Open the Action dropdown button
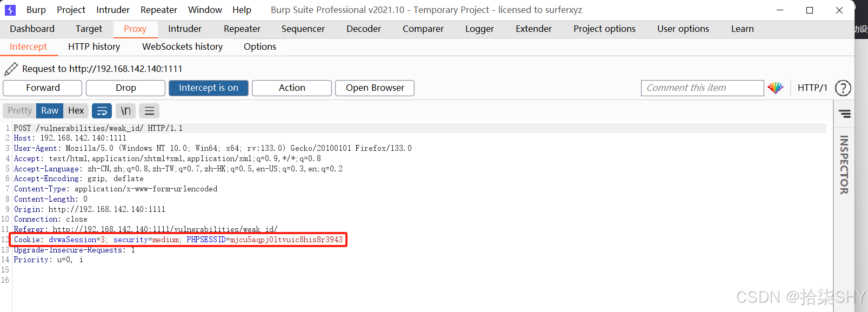The image size is (868, 312). [x=292, y=88]
